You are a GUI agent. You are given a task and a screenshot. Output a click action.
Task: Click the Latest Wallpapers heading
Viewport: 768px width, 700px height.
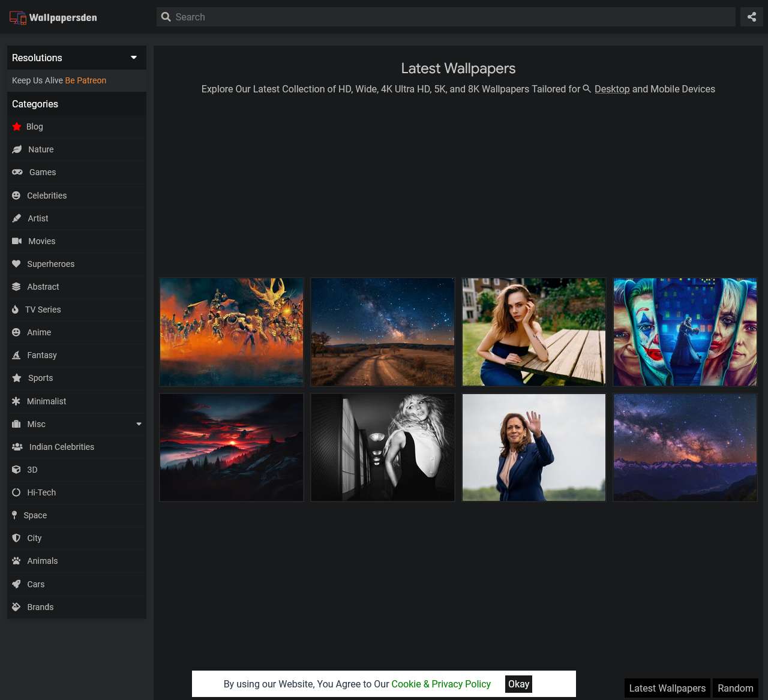(x=458, y=68)
